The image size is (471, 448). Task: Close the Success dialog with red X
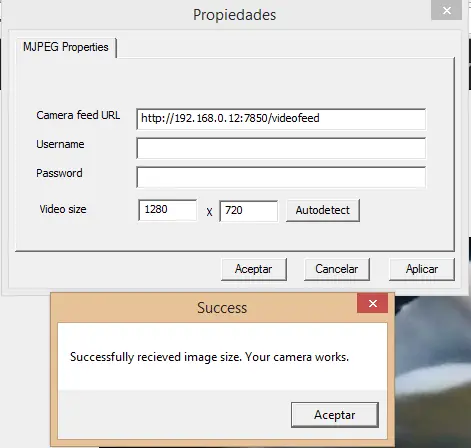pyautogui.click(x=373, y=303)
